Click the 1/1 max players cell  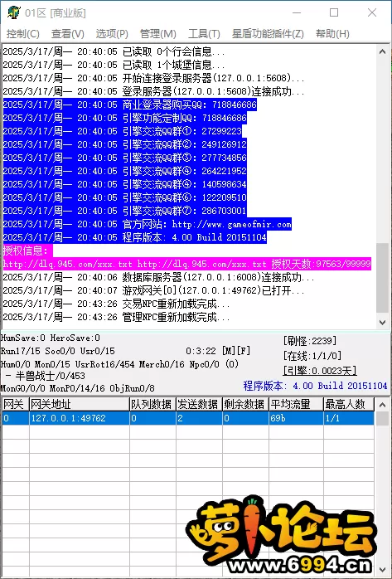click(x=349, y=418)
